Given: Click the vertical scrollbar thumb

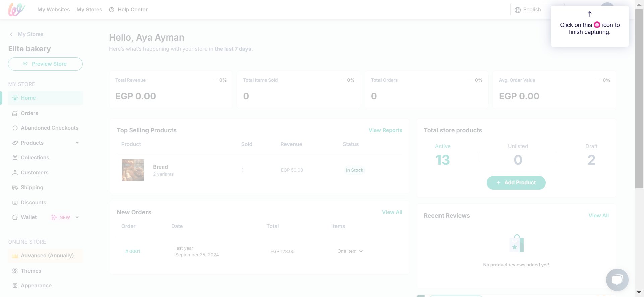Looking at the screenshot, I should pyautogui.click(x=639, y=99).
